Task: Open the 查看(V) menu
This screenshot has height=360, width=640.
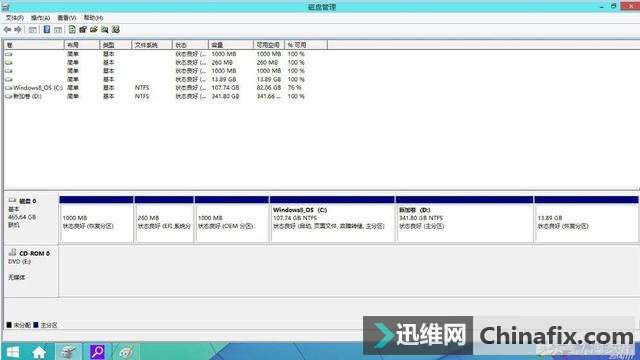Action: tap(67, 18)
